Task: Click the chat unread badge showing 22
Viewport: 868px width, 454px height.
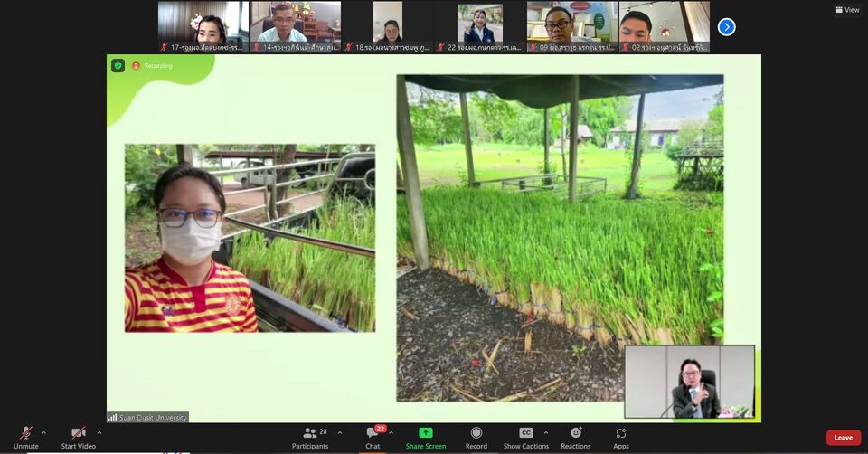Action: [381, 429]
